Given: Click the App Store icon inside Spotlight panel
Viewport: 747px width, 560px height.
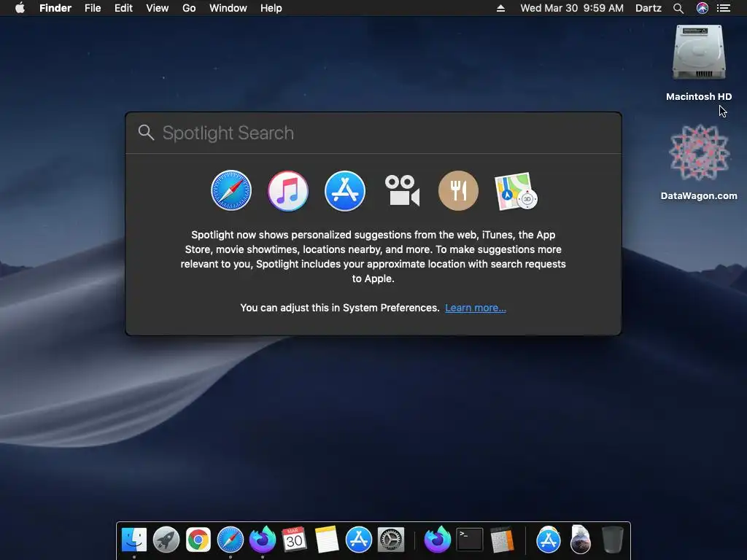Looking at the screenshot, I should click(345, 190).
